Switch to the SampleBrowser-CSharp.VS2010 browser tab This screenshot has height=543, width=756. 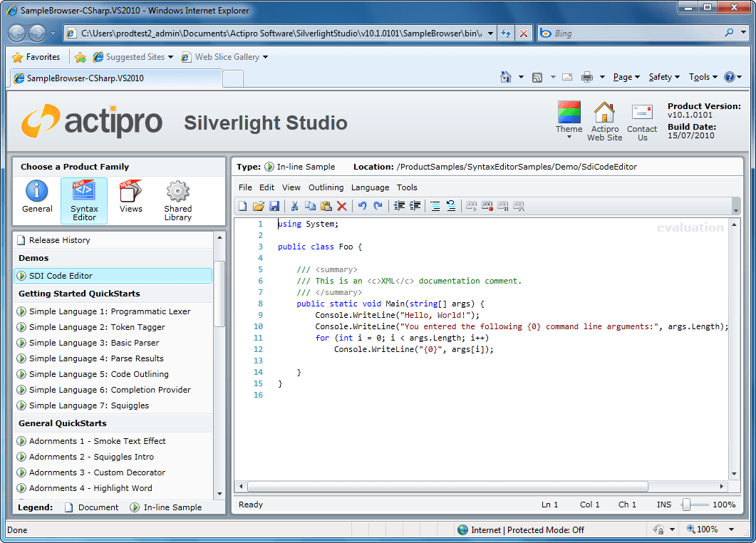116,78
